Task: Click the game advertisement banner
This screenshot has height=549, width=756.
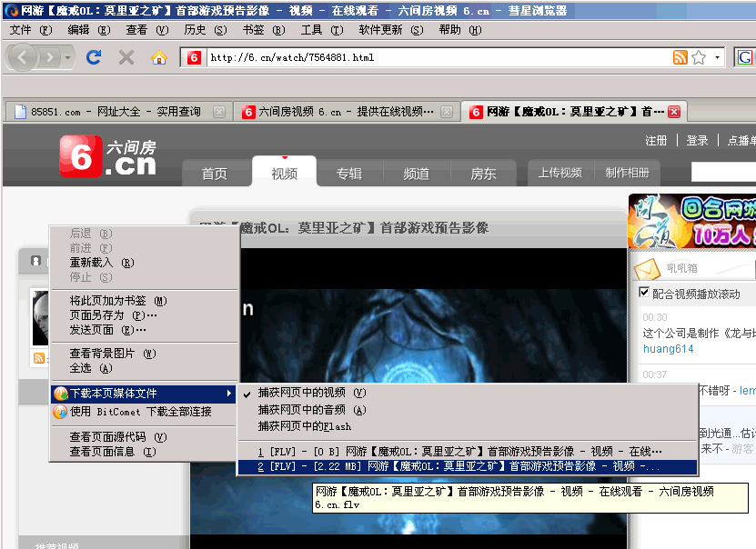Action: (692, 222)
